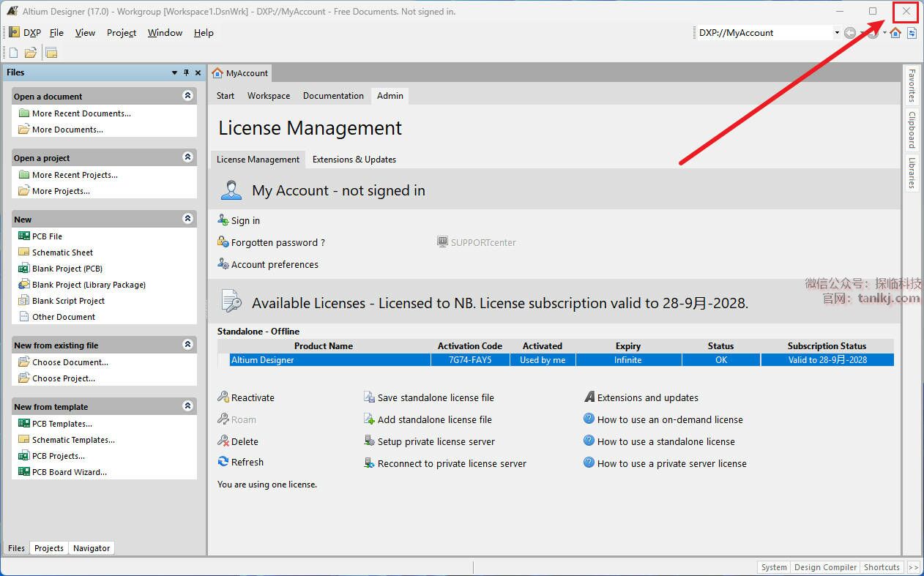Click the PCB Board Wizard icon
The image size is (924, 576).
[24, 472]
